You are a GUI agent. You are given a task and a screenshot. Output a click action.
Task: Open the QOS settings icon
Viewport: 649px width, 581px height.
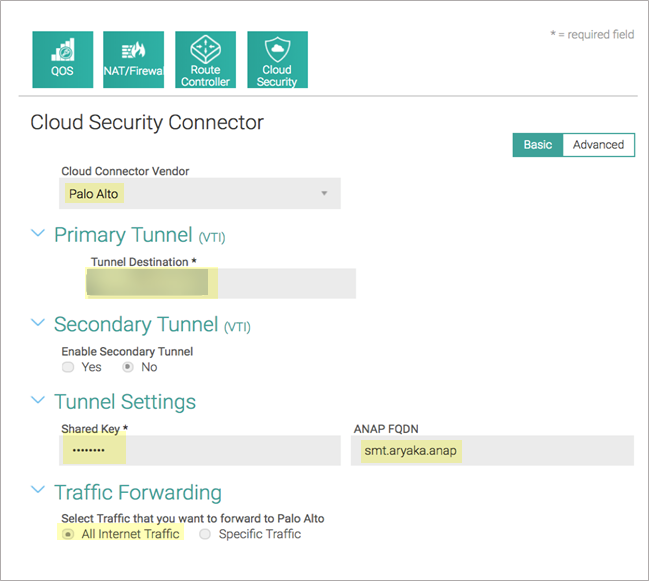click(62, 59)
